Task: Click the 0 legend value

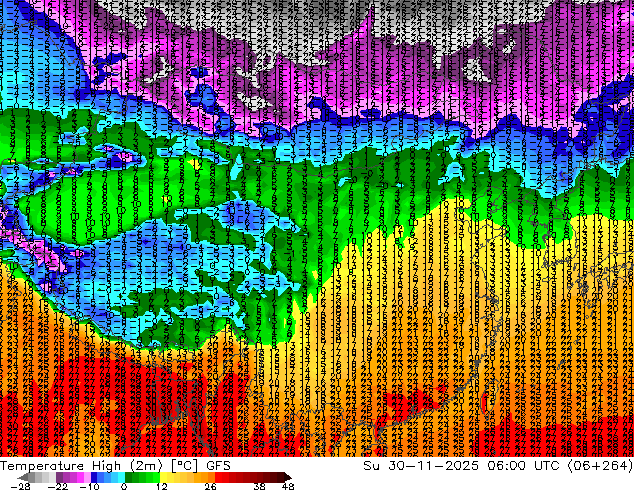Action: [124, 486]
